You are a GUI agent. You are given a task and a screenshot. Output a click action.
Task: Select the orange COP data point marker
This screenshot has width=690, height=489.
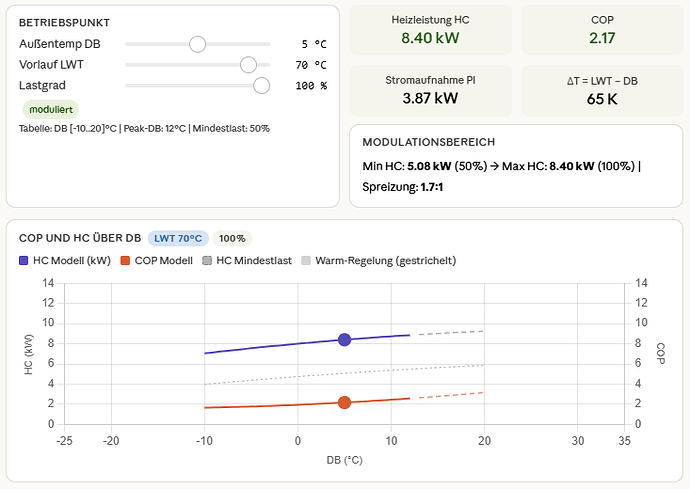tap(345, 402)
